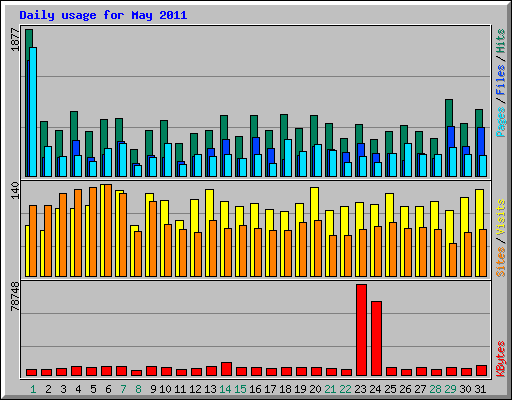Click the green Hits bar for day 29

(449, 113)
